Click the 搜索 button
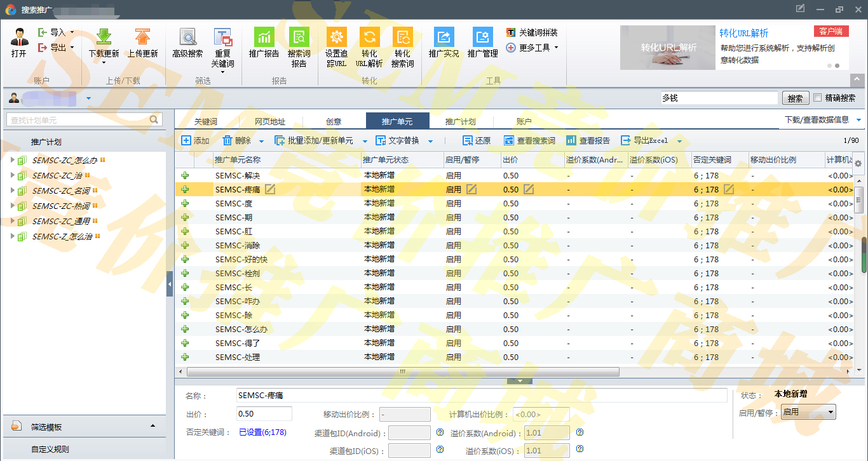This screenshot has height=461, width=868. [795, 98]
